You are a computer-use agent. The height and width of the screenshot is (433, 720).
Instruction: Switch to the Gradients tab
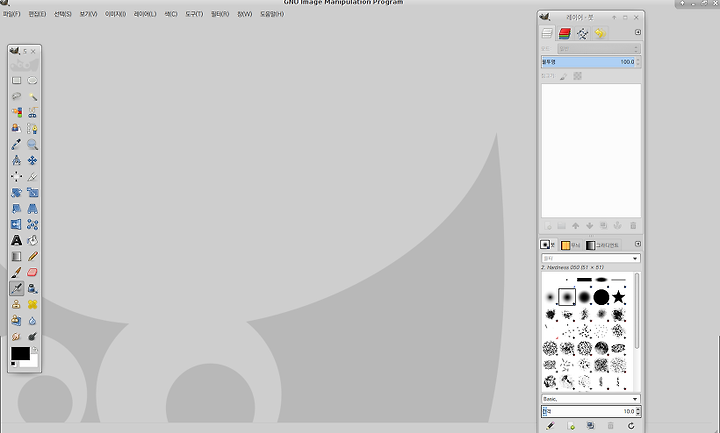tap(602, 245)
